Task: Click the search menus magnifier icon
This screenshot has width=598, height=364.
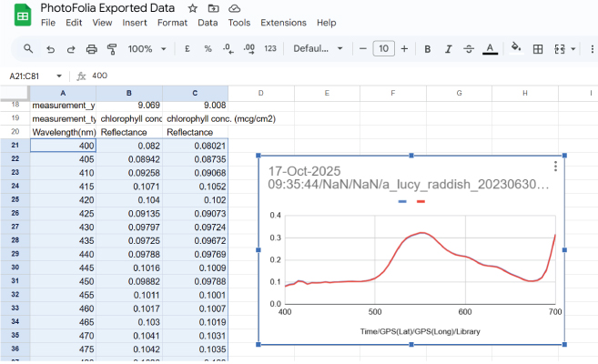Action: point(29,49)
